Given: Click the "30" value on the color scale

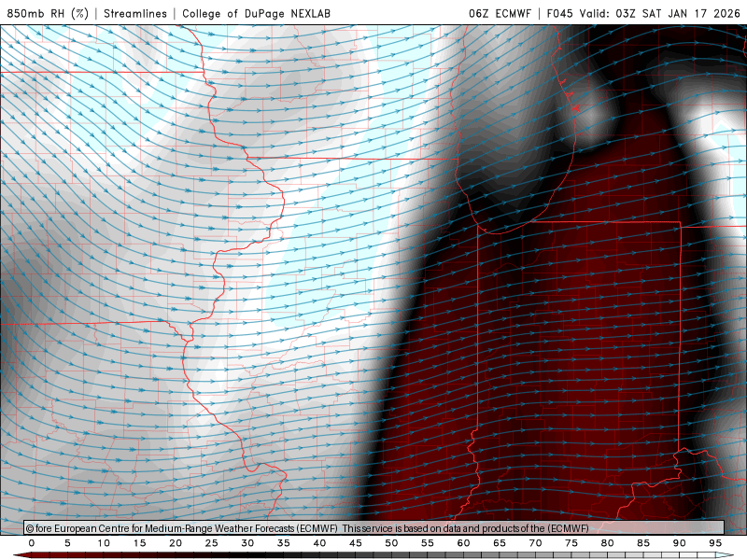Looking at the screenshot, I should click(x=247, y=543).
